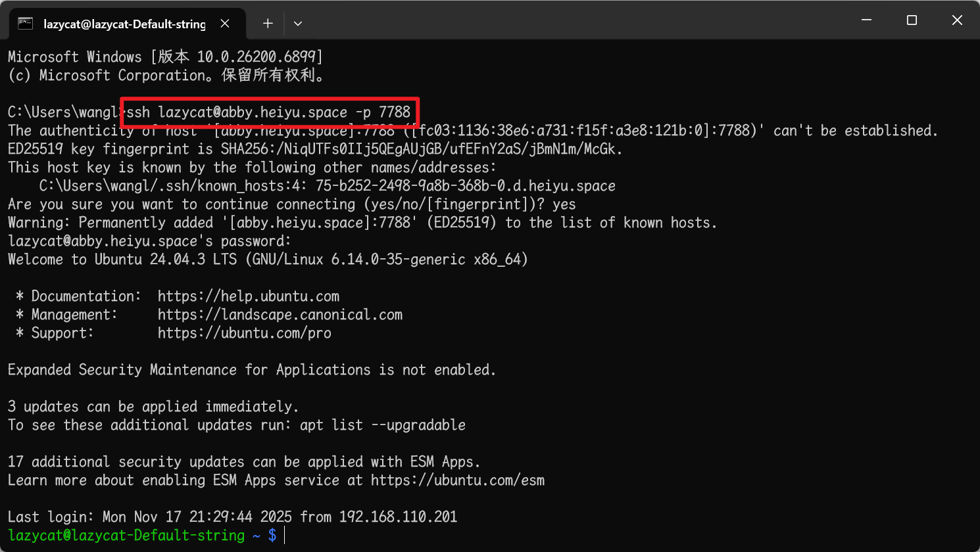Select the lazycat@lazycat-Default-string tab
Image resolution: width=980 pixels, height=552 pixels.
click(x=127, y=24)
